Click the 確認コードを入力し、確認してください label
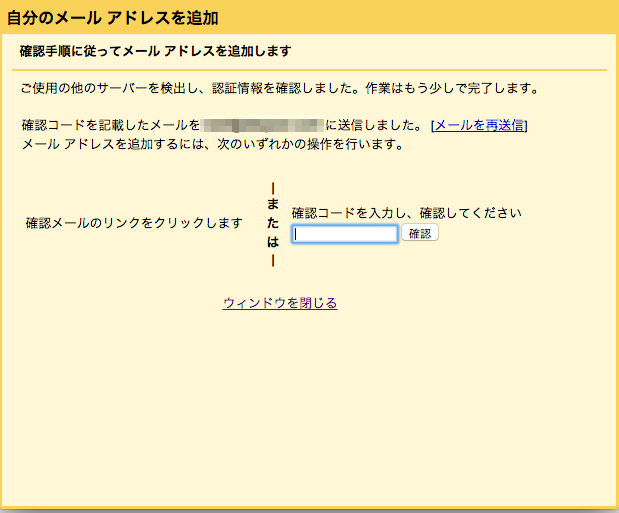The height and width of the screenshot is (513, 619). point(407,213)
